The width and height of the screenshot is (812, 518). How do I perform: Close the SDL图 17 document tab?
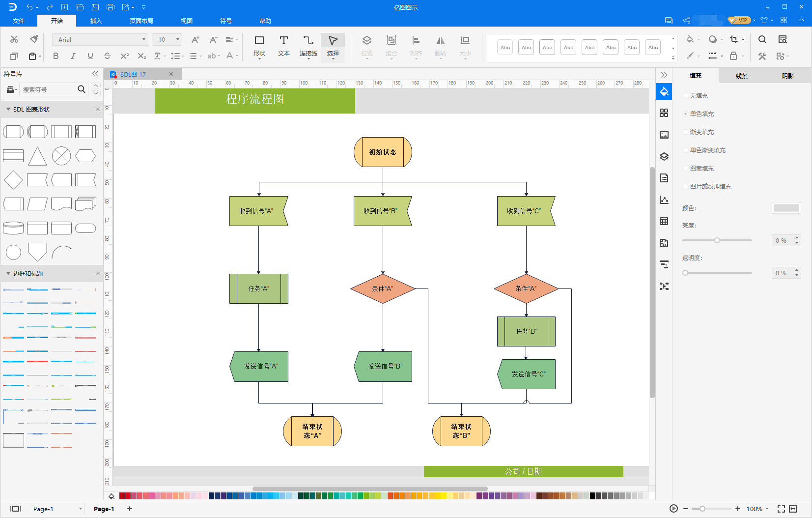(x=171, y=74)
